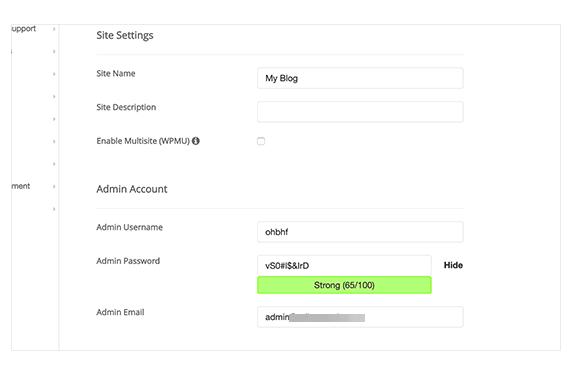578x379 pixels.
Task: Hide the admin password
Action: pyautogui.click(x=453, y=265)
